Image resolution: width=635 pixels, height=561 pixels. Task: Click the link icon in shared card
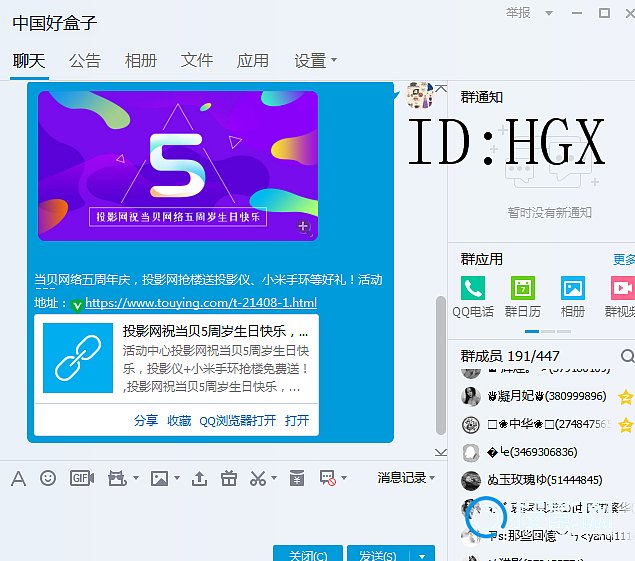click(x=78, y=358)
